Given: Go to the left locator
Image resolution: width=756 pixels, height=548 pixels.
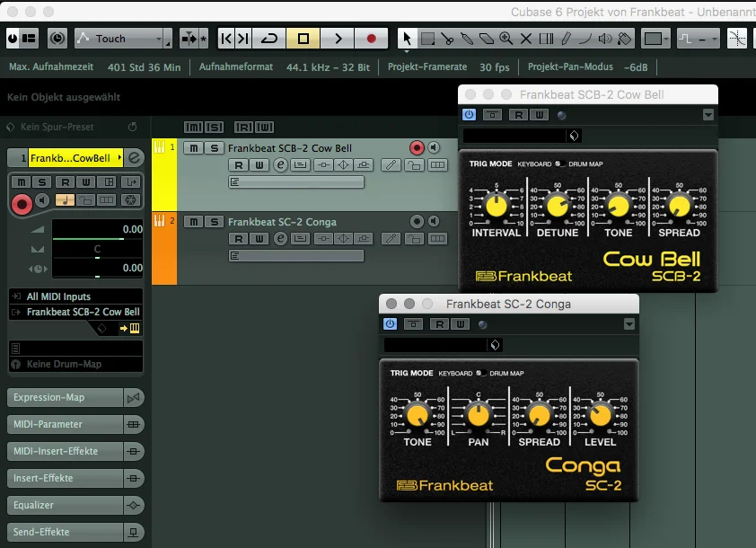Looking at the screenshot, I should click(x=226, y=38).
